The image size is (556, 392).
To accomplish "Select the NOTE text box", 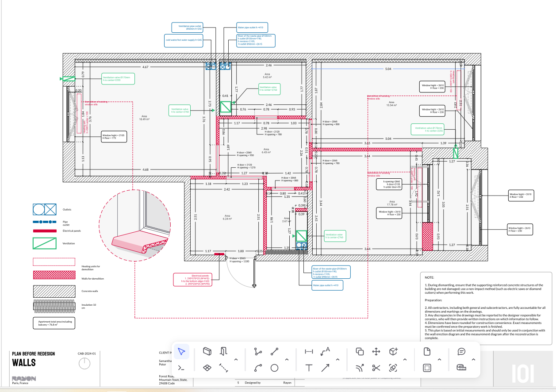I will (486, 308).
